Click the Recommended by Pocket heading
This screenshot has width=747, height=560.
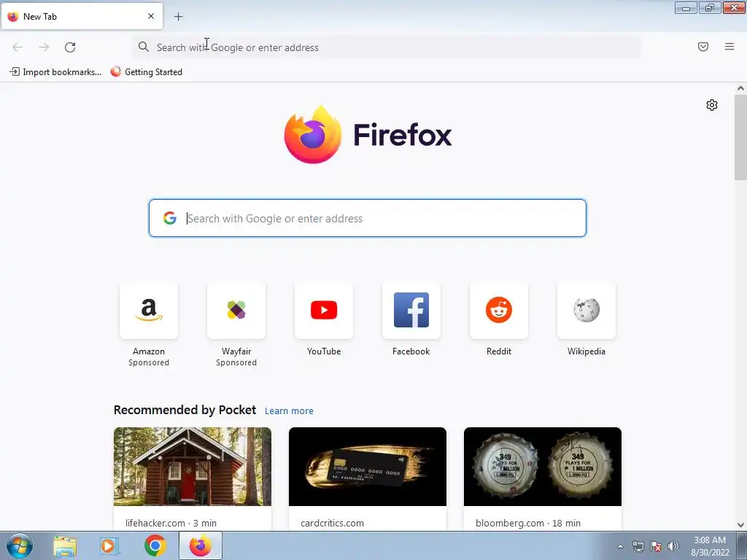(x=185, y=410)
